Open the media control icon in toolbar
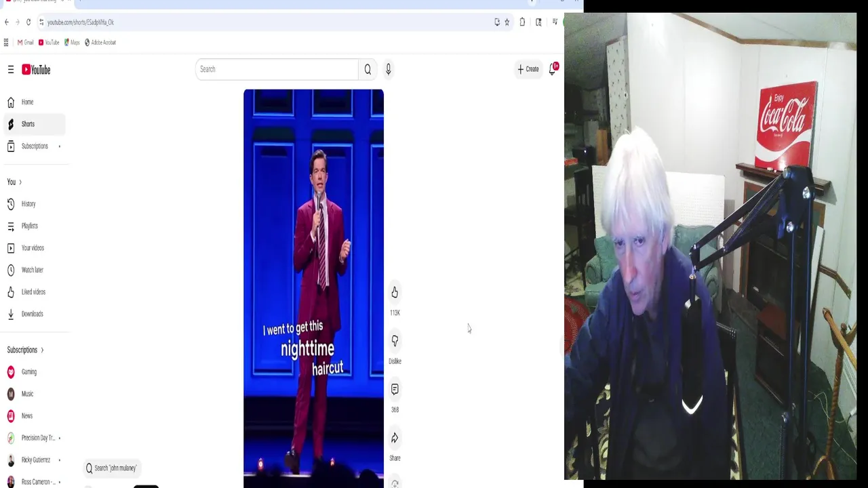Viewport: 868px width, 488px height. tap(555, 22)
